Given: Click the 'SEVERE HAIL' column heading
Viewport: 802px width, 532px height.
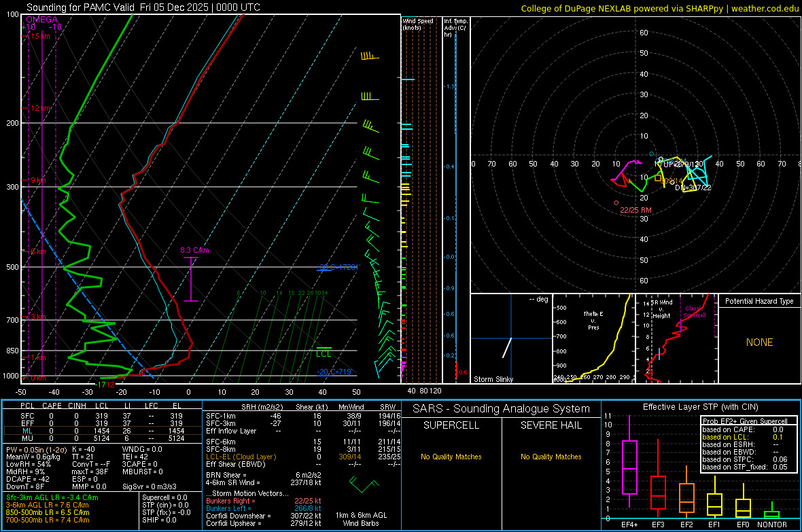Looking at the screenshot, I should coord(551,425).
